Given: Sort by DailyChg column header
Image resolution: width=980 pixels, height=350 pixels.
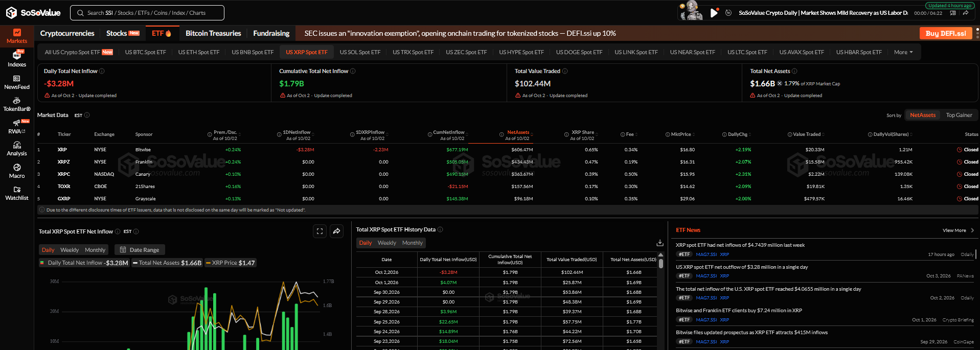Looking at the screenshot, I should [x=737, y=134].
